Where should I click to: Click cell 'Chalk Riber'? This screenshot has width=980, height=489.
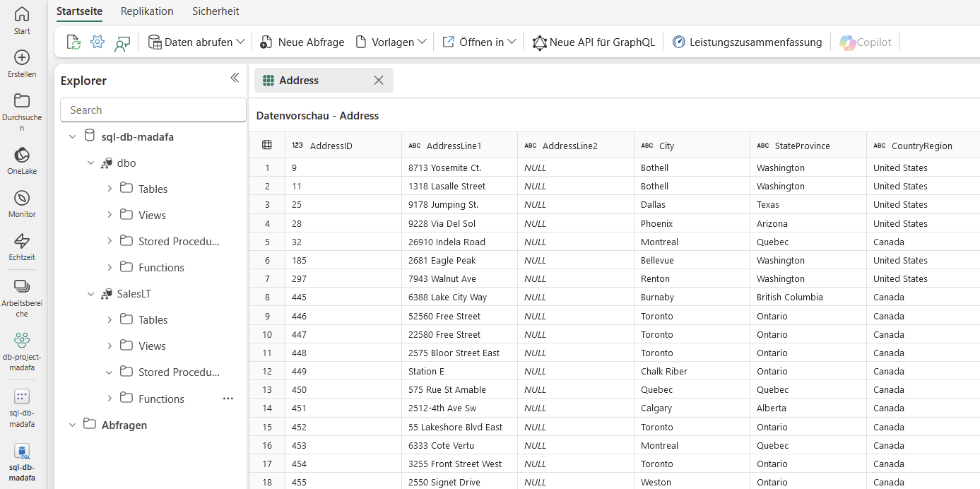[692, 371]
